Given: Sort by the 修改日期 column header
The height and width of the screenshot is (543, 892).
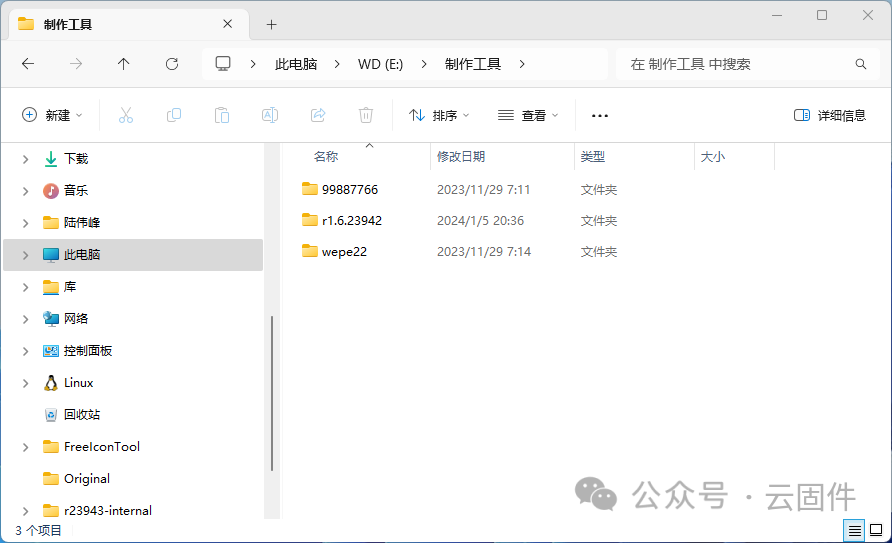Looking at the screenshot, I should coord(461,156).
